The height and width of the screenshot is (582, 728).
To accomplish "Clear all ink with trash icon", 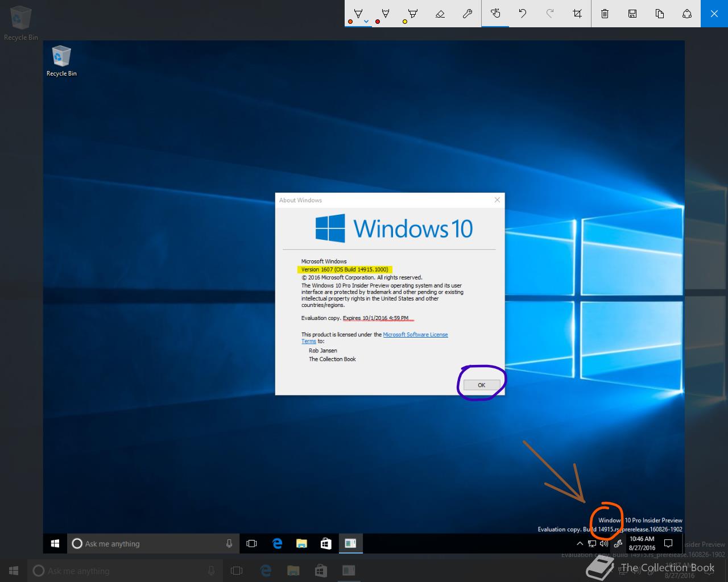I will tap(605, 14).
